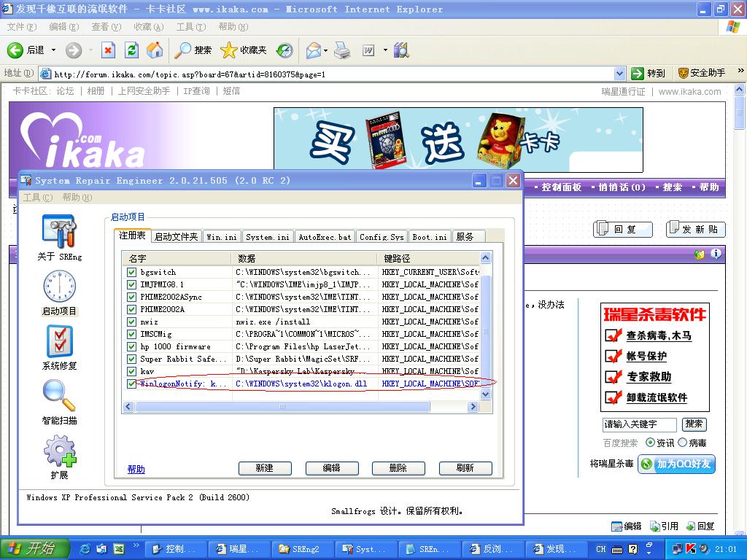The height and width of the screenshot is (560, 747).
Task: Open the Back button history dropdown
Action: pyautogui.click(x=53, y=50)
